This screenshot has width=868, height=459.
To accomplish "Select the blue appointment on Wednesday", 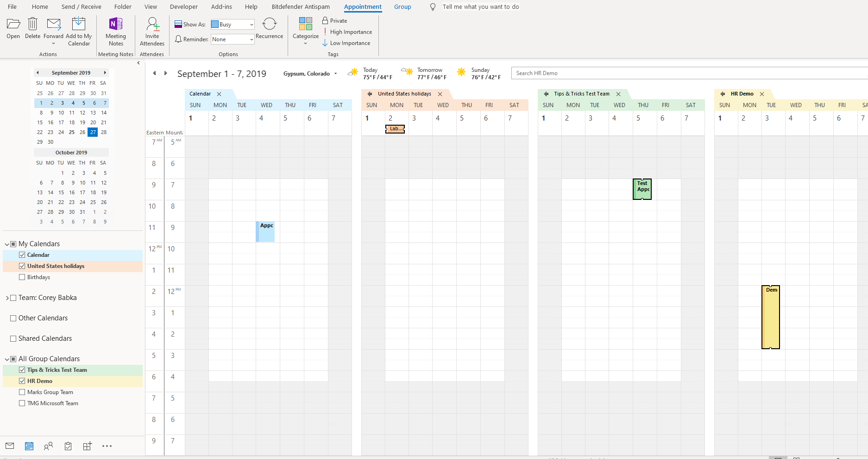I will pos(265,232).
